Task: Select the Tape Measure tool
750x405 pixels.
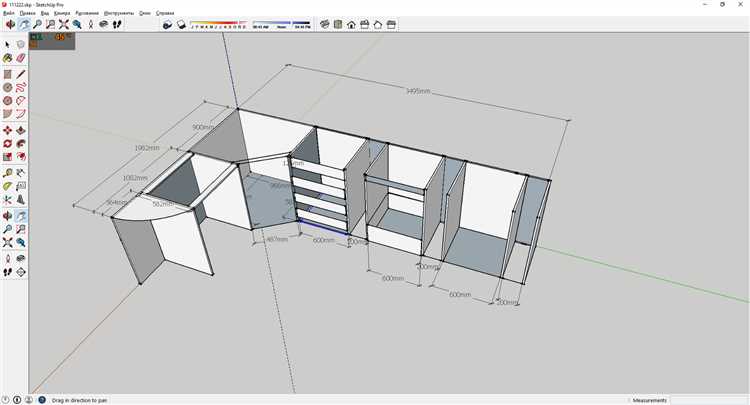Action: click(x=8, y=173)
